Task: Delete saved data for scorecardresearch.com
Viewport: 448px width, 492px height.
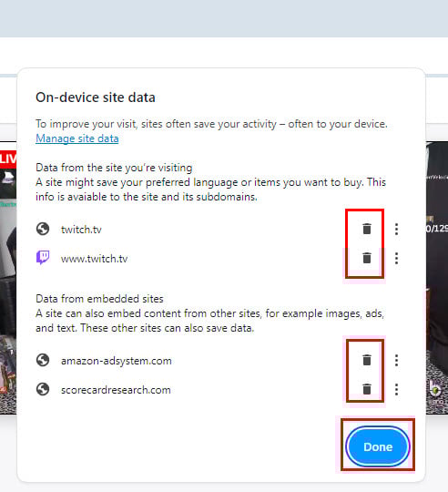Action: coord(366,389)
